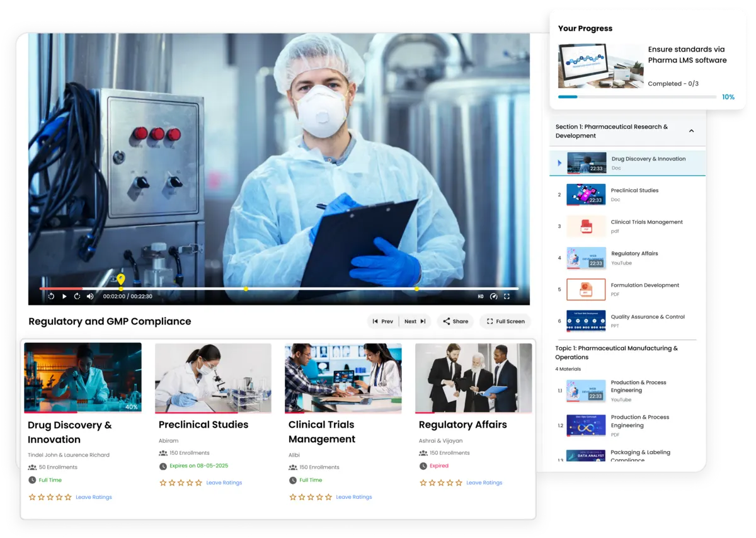Mute the video volume icon
This screenshot has width=756, height=538.
(90, 295)
